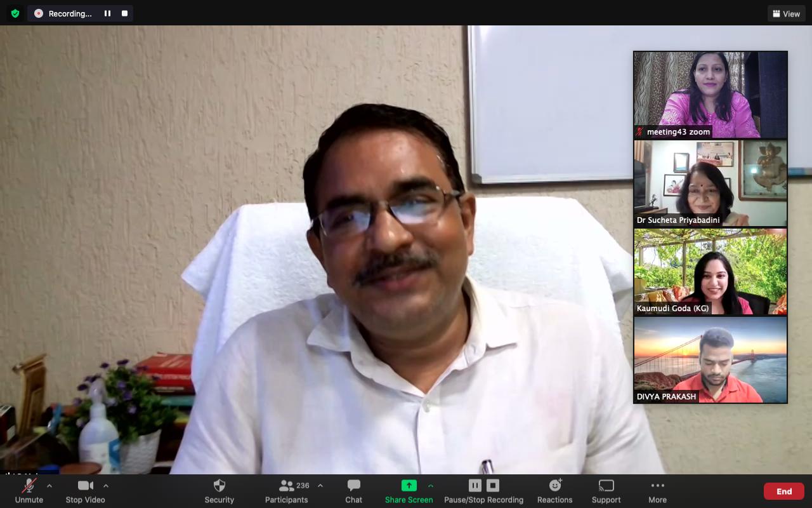Open the Chat panel

353,491
